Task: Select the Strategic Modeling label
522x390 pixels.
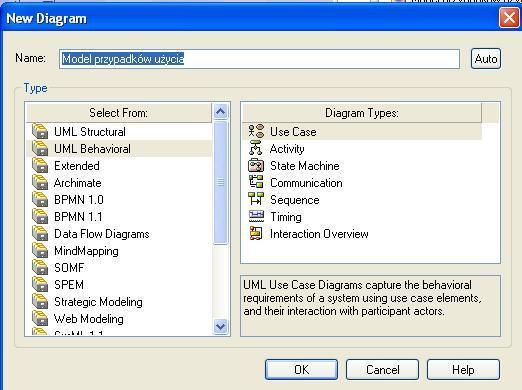Action: 98,302
